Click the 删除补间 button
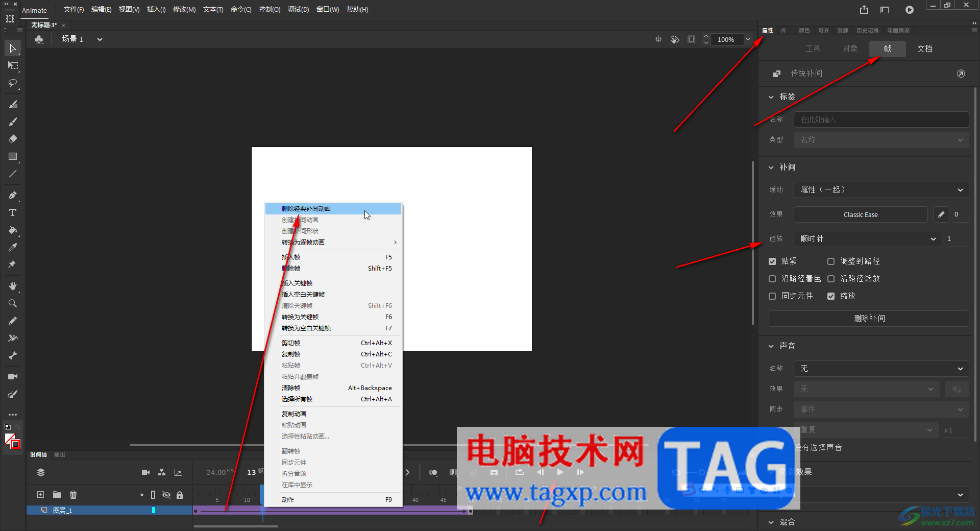This screenshot has height=531, width=980. coord(869,319)
